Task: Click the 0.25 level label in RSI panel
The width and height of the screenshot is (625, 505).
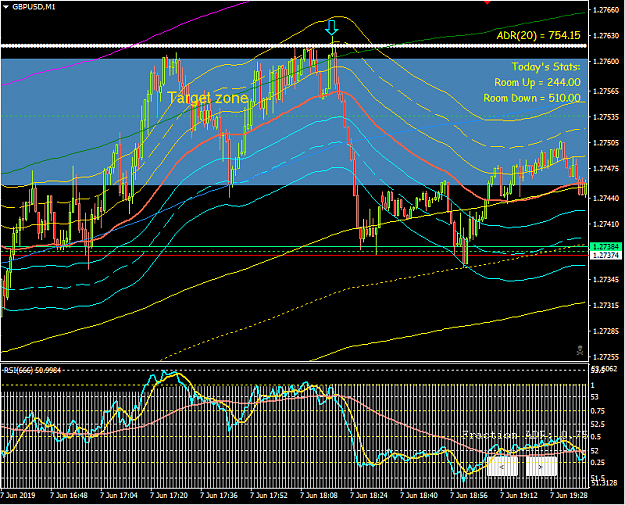Action: click(x=597, y=462)
